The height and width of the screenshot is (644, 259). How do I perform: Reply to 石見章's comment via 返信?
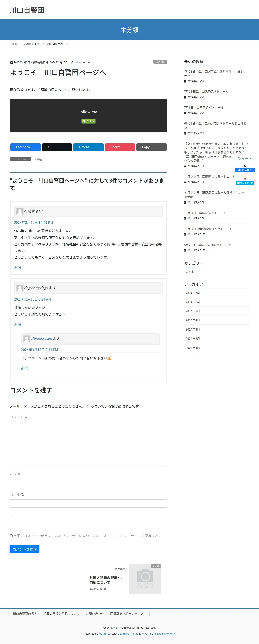[17, 267]
